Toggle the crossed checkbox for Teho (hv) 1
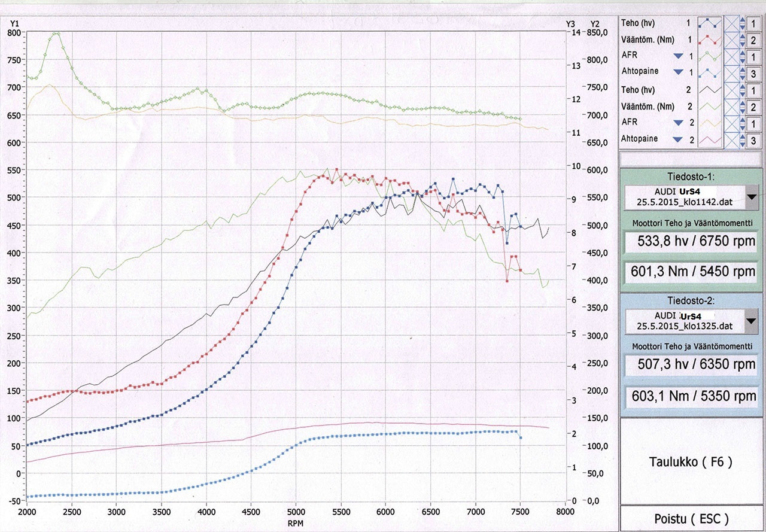This screenshot has width=766, height=532. [732, 23]
